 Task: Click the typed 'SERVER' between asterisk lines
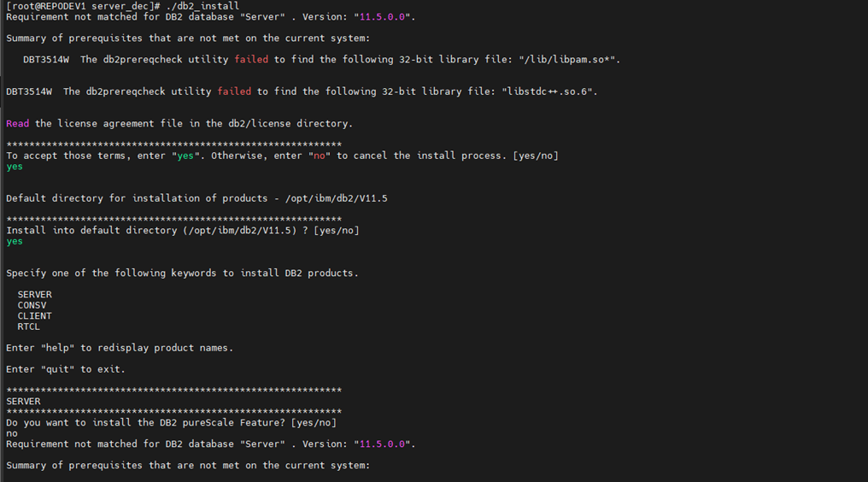point(23,401)
